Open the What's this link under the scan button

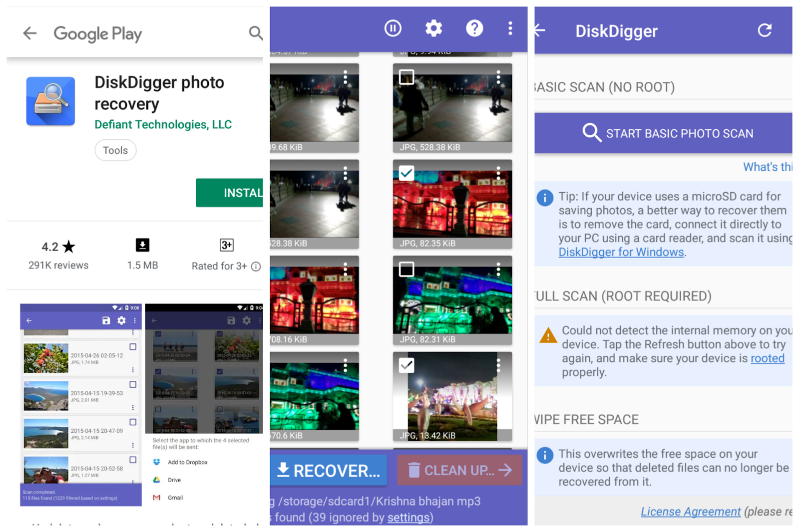(x=768, y=167)
